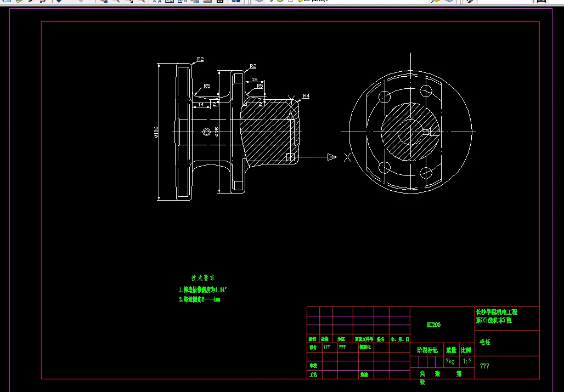Select the 审核 row label

313,366
